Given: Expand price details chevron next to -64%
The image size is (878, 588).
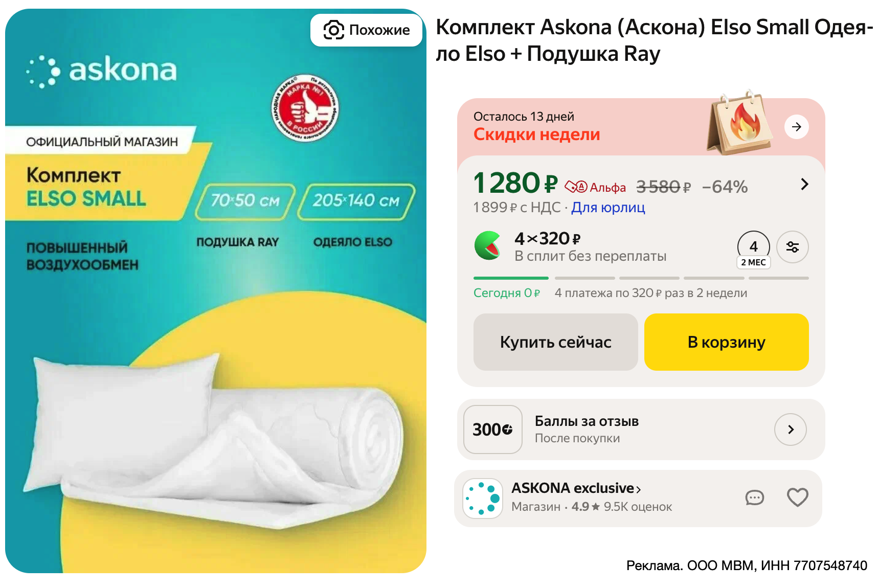Looking at the screenshot, I should pos(804,184).
